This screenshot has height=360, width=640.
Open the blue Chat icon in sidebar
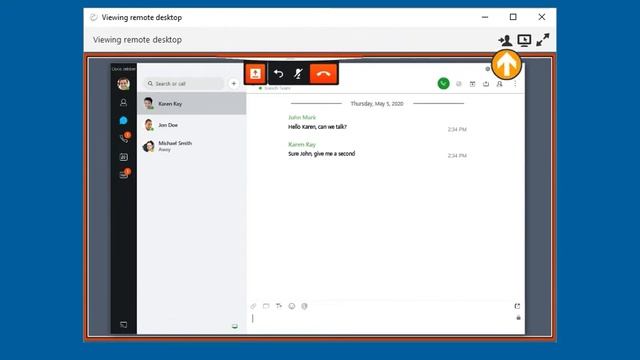pyautogui.click(x=123, y=120)
